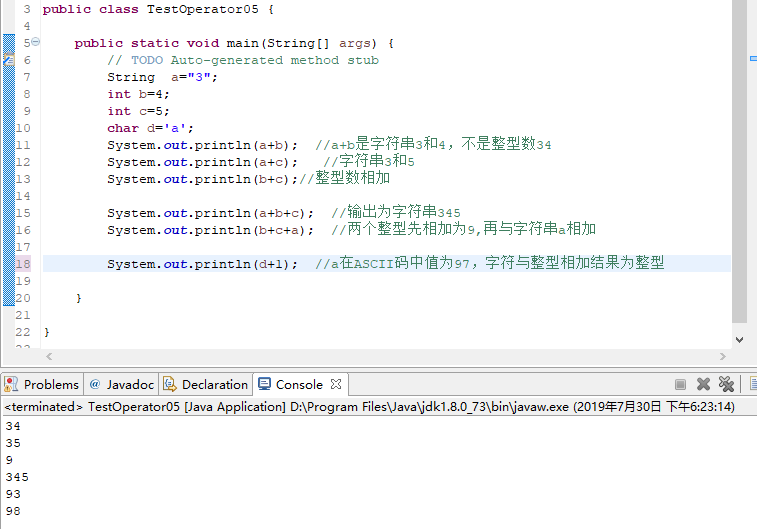Show the Declaration tab
Screen dimensions: 757x529
point(206,385)
